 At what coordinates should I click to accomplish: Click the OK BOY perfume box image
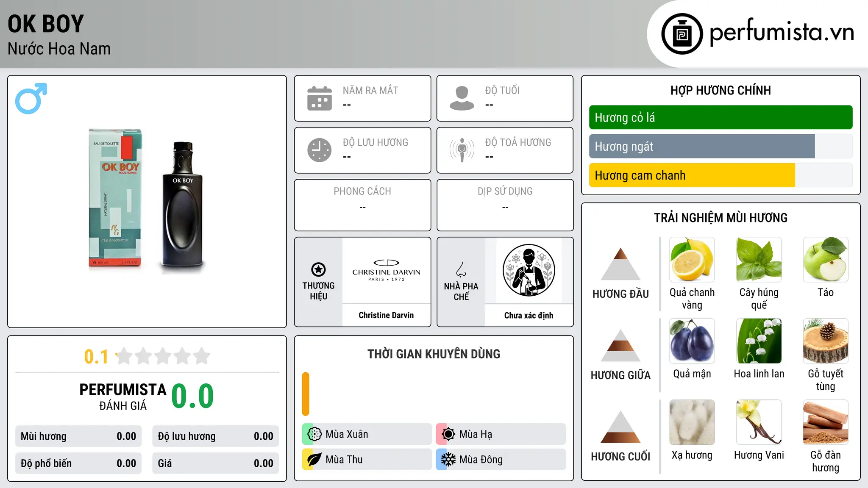click(115, 198)
